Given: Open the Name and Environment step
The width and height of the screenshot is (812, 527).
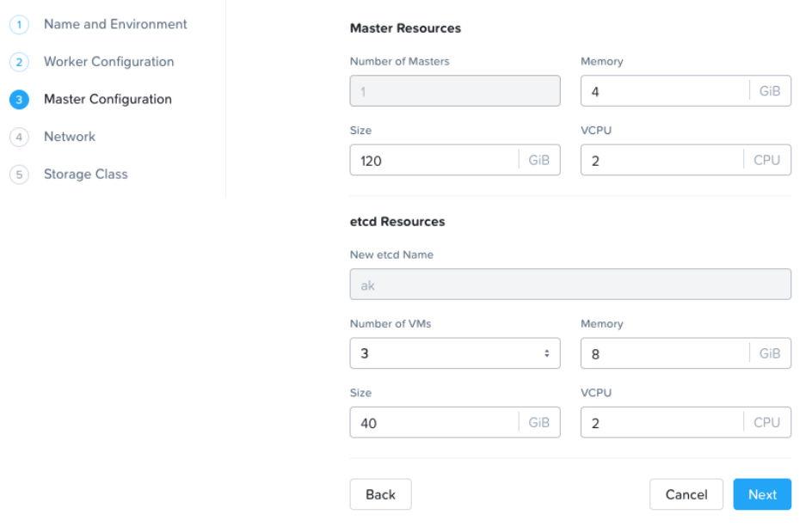Looking at the screenshot, I should [115, 24].
